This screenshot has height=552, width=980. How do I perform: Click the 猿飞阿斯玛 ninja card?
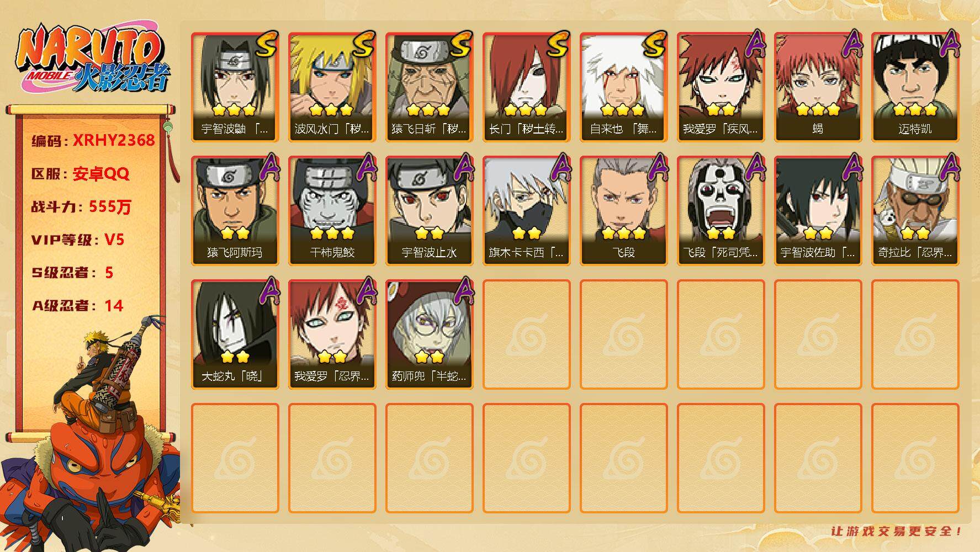235,211
